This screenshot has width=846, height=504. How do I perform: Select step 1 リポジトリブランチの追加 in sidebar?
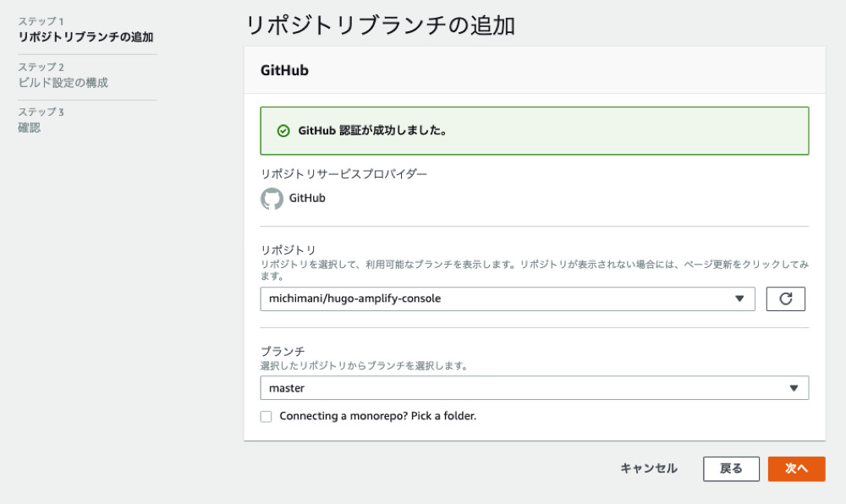point(85,37)
